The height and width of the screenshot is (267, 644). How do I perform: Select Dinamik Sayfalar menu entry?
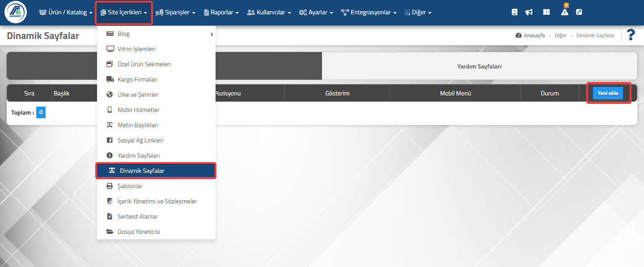[156, 171]
